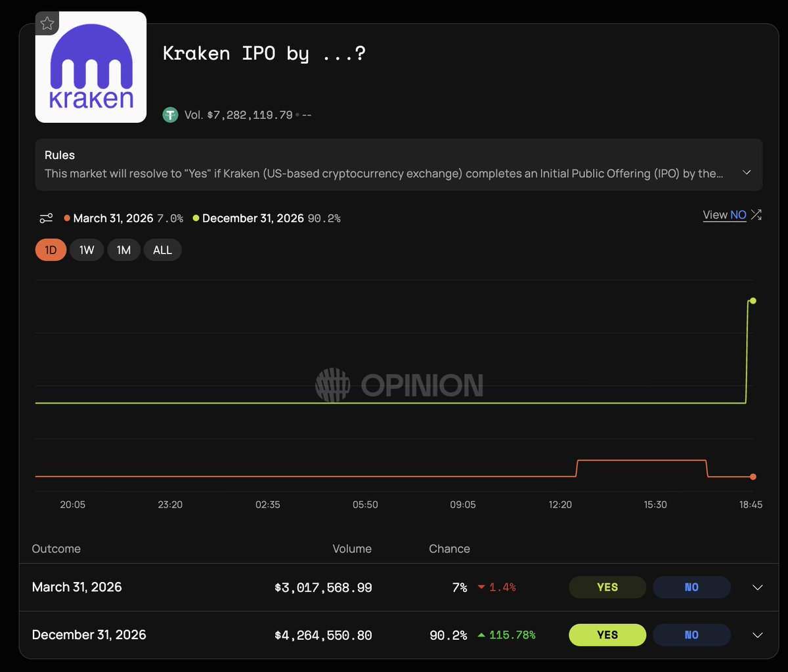Click the 'December 31, 2026' outcome label
The width and height of the screenshot is (788, 672).
[x=89, y=635]
